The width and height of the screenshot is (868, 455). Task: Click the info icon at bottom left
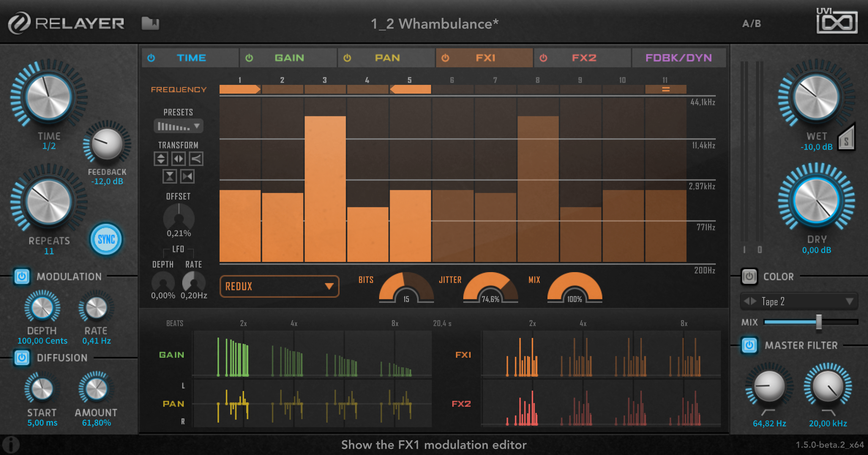11,445
